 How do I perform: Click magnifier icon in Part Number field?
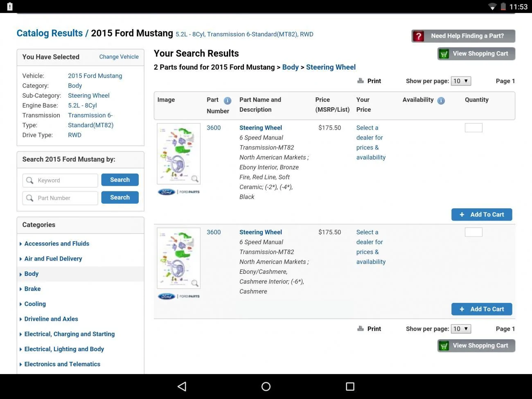pos(30,198)
